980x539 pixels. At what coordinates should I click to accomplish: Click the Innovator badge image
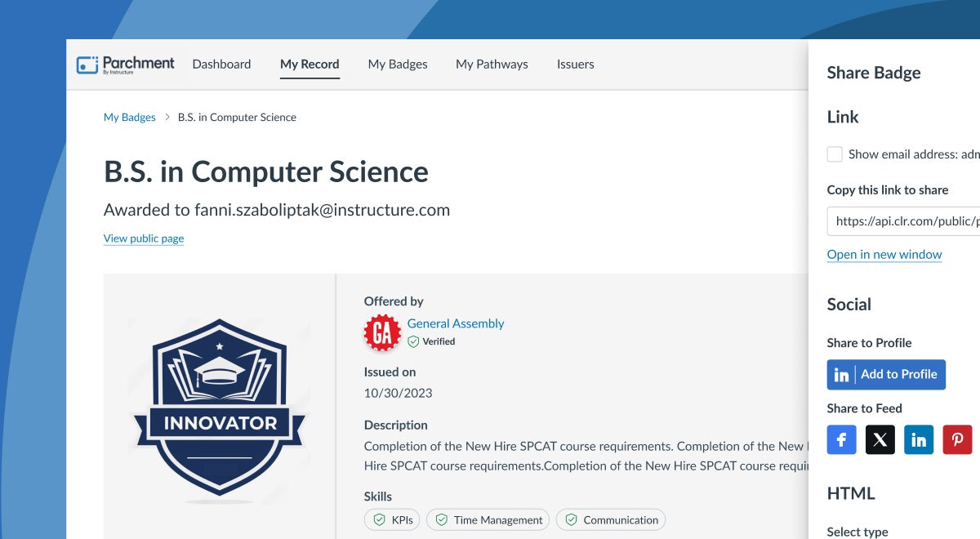[x=218, y=408]
